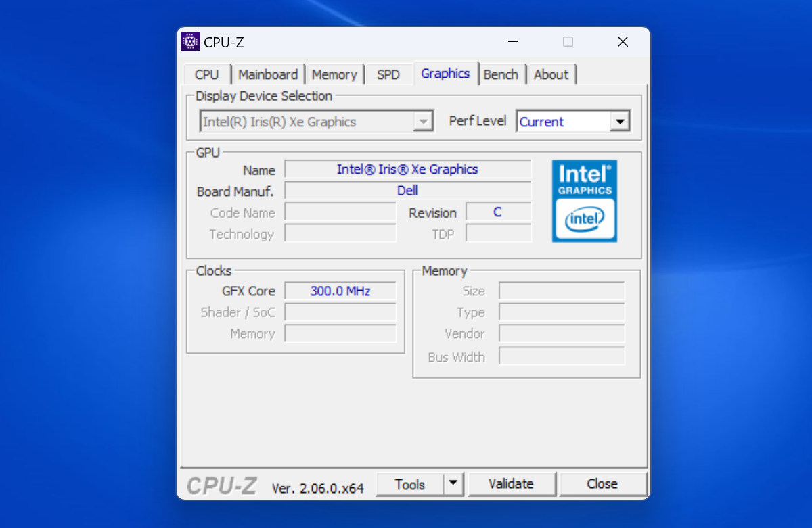Viewport: 812px width, 528px height.
Task: Click the Shader / SoC clock field
Action: pyautogui.click(x=340, y=312)
